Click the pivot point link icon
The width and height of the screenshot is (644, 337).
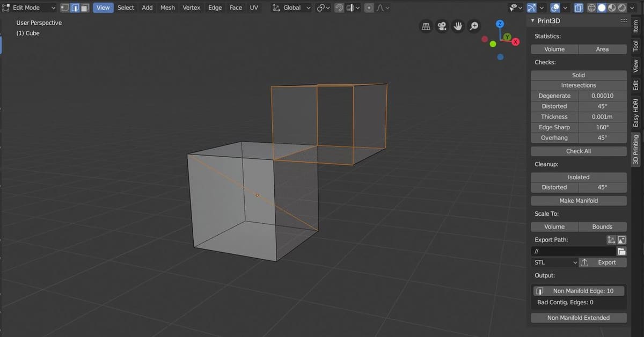tap(320, 8)
